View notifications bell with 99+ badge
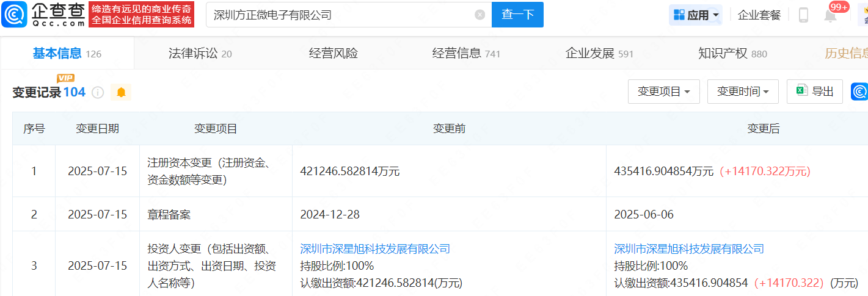This screenshot has height=296, width=868. pyautogui.click(x=831, y=15)
